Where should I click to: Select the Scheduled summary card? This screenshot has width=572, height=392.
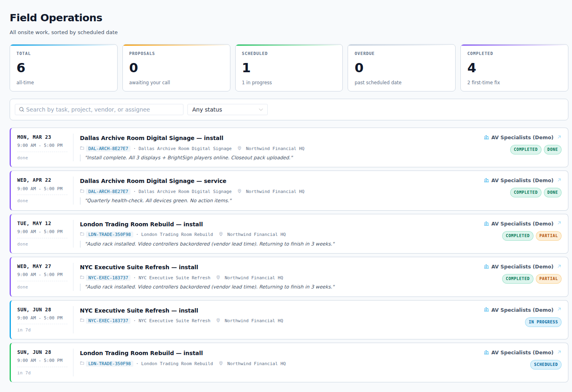(289, 68)
